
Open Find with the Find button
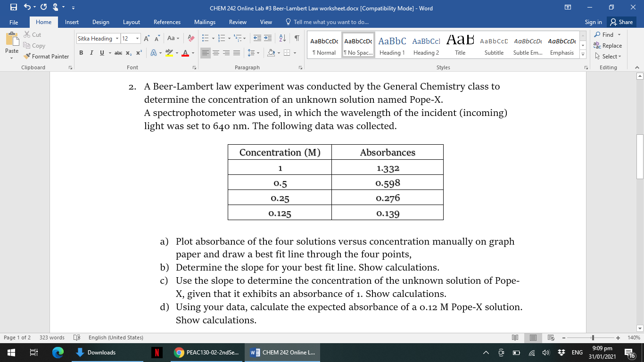(x=608, y=34)
